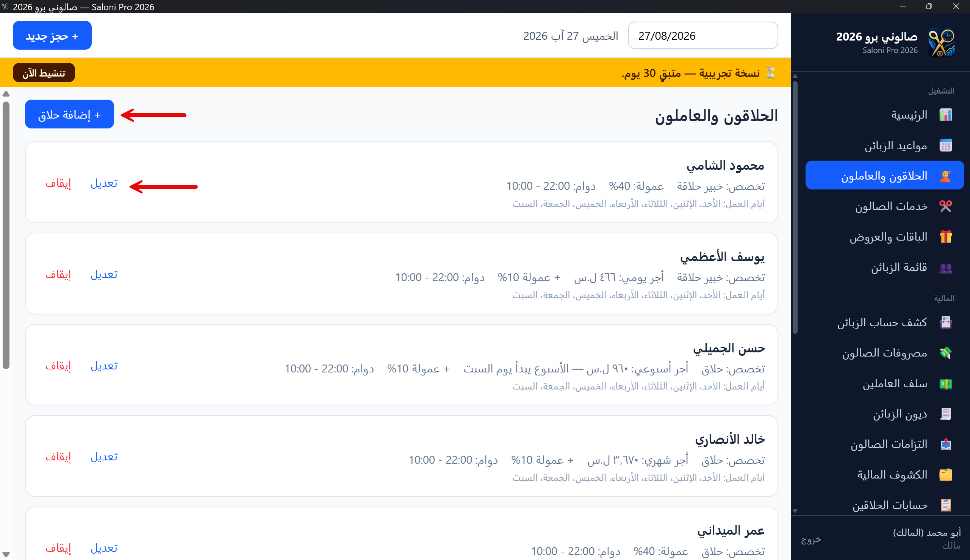Viewport: 970px width, 560px height.
Task: Click page heading الحلاقون والعاملون
Action: point(717,116)
